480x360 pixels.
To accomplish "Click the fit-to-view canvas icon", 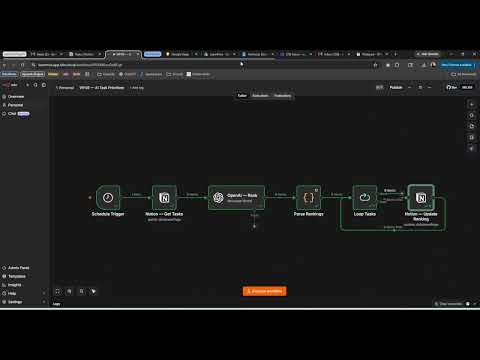I will click(x=58, y=291).
